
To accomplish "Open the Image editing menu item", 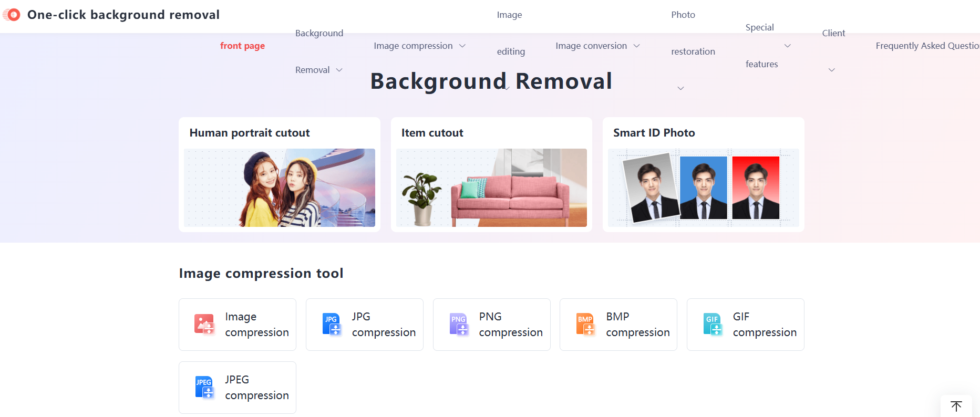I will tap(511, 33).
